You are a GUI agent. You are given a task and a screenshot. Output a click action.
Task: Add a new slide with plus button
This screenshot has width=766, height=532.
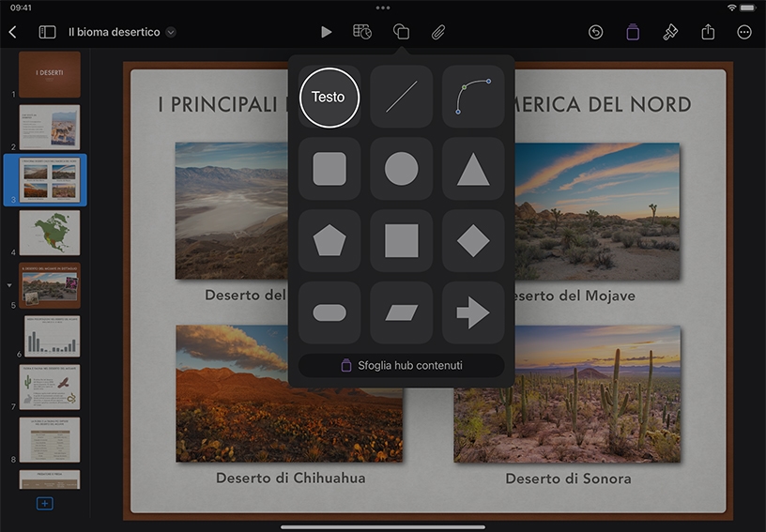[x=45, y=503]
